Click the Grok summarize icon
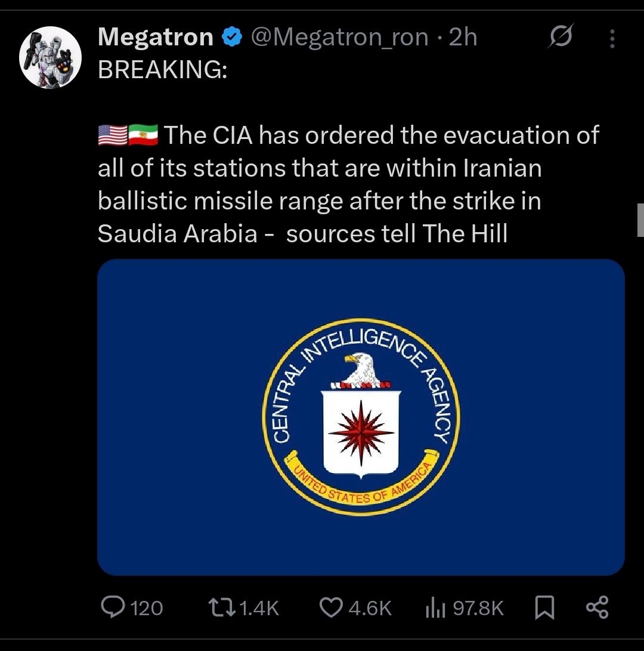The image size is (644, 651). pyautogui.click(x=561, y=37)
